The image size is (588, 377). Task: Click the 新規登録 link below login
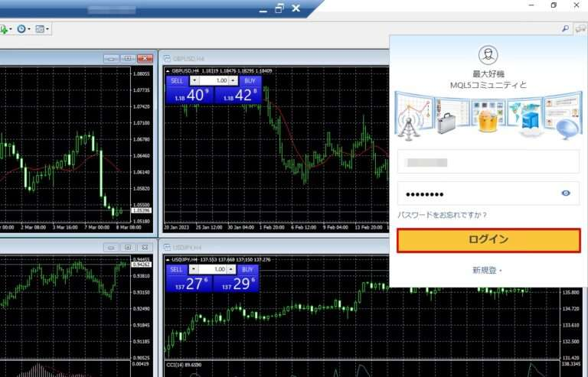(x=487, y=270)
